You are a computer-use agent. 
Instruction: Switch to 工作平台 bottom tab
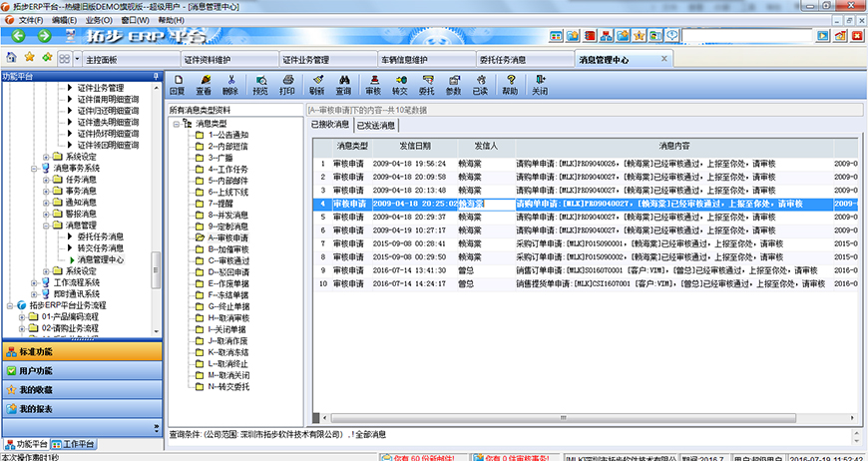pos(78,443)
